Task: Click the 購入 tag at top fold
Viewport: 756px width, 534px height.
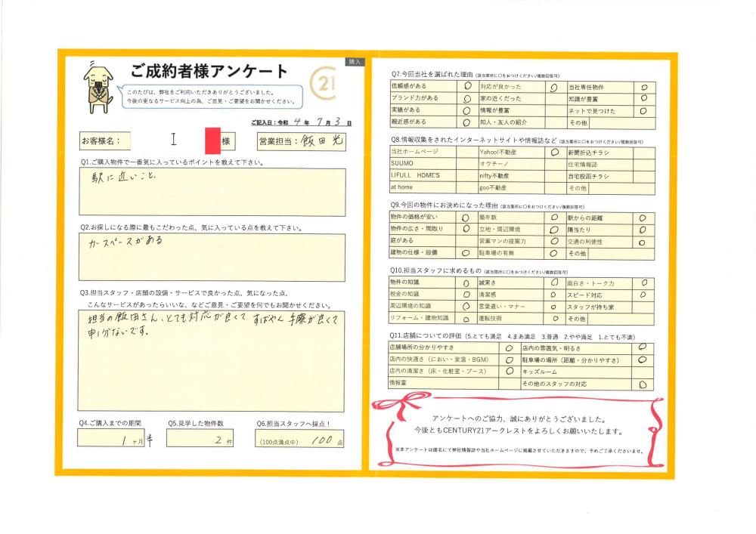Action: [x=355, y=61]
